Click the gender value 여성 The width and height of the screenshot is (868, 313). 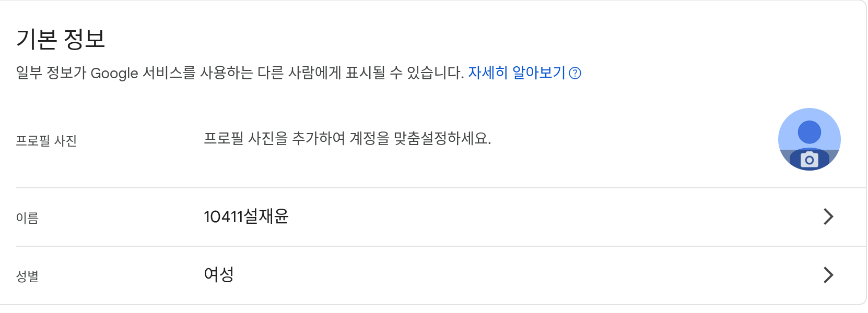(x=219, y=274)
